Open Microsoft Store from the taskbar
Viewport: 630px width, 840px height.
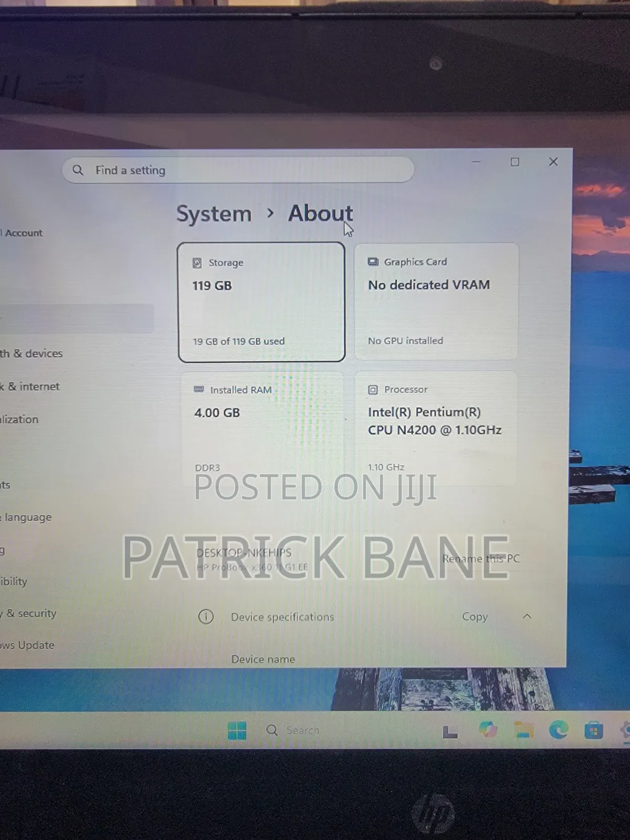(x=594, y=730)
